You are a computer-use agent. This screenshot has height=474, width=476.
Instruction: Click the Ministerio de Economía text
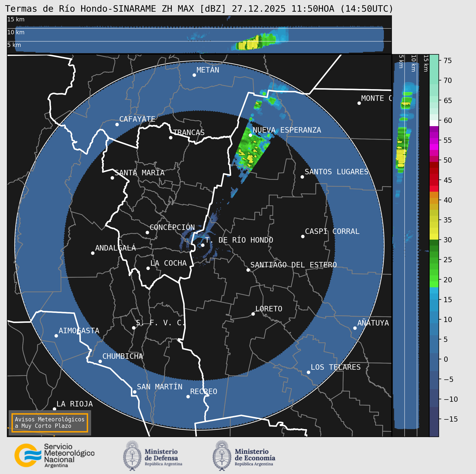point(255,457)
